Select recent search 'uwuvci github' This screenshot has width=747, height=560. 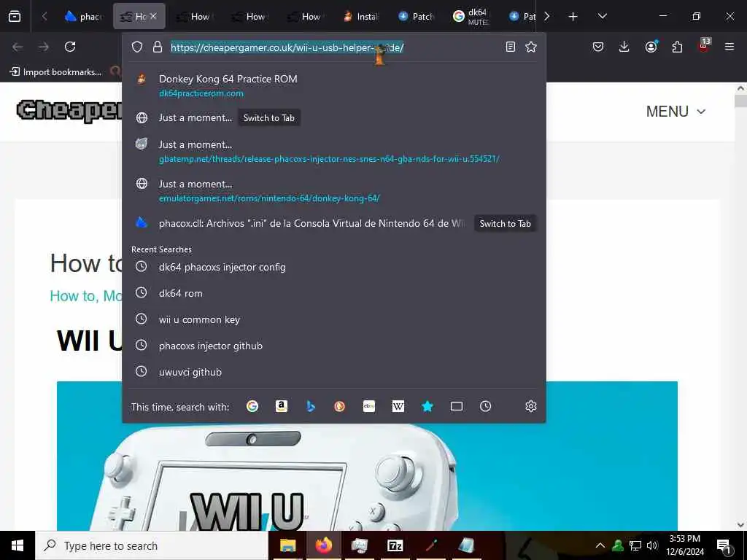click(x=333, y=371)
